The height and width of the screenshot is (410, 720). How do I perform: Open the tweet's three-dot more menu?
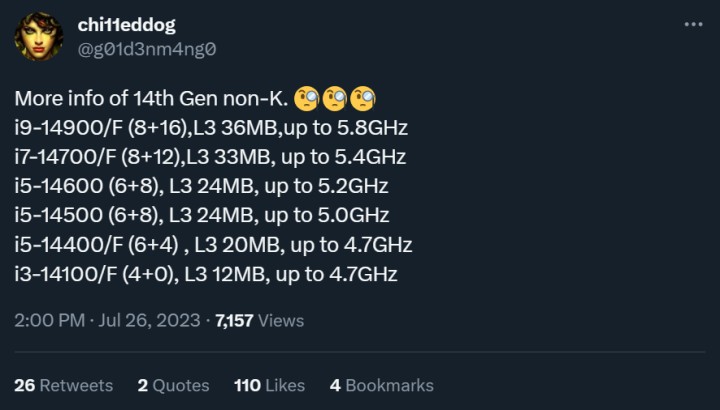tap(692, 24)
